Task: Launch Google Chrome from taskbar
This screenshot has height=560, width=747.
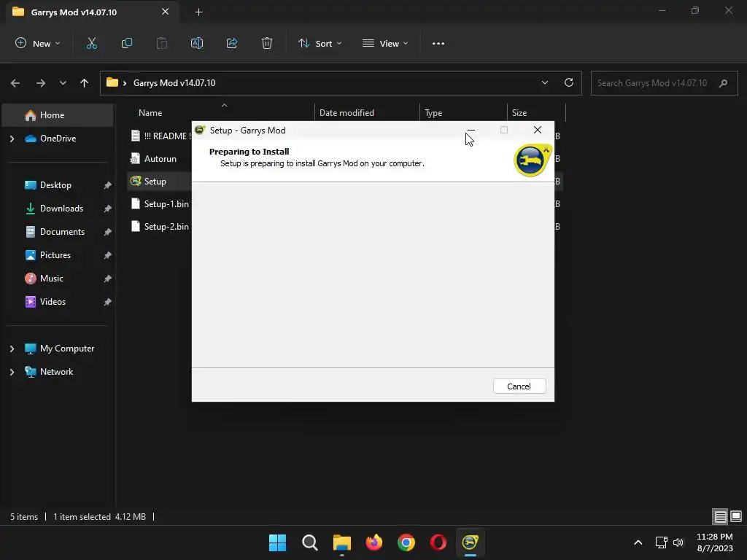Action: coord(406,542)
